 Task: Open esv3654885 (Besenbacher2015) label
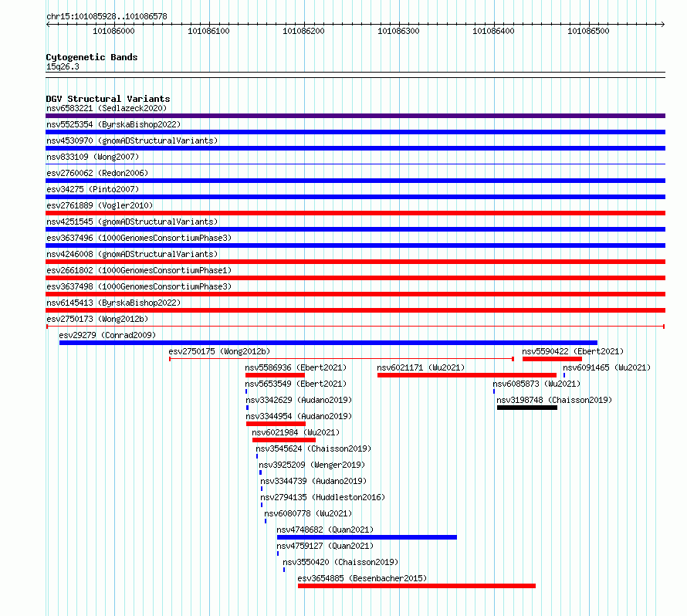pyautogui.click(x=362, y=578)
